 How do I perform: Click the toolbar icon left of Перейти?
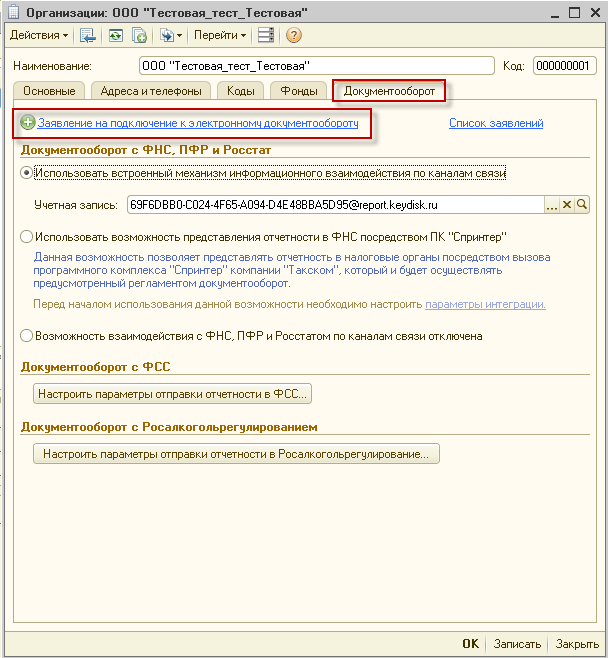point(168,35)
